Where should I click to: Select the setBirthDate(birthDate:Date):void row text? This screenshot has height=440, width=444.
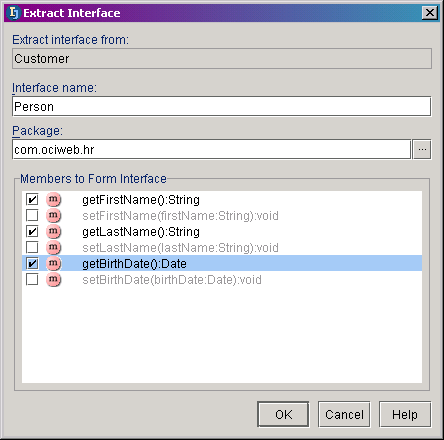[172, 280]
